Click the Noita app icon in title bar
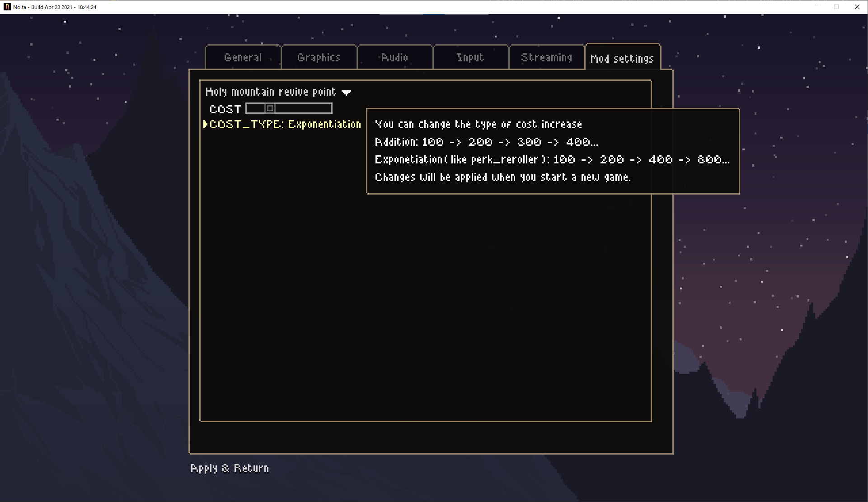This screenshot has height=502, width=868. point(7,7)
